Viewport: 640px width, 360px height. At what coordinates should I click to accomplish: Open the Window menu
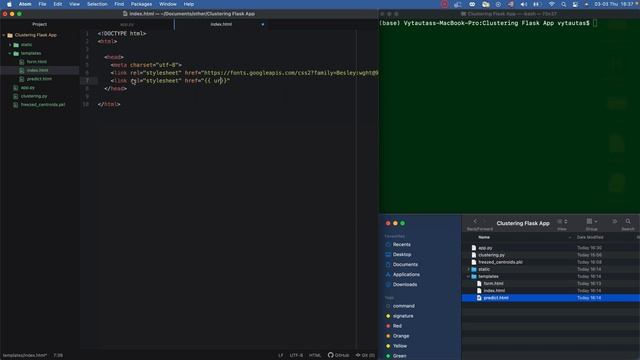click(168, 4)
